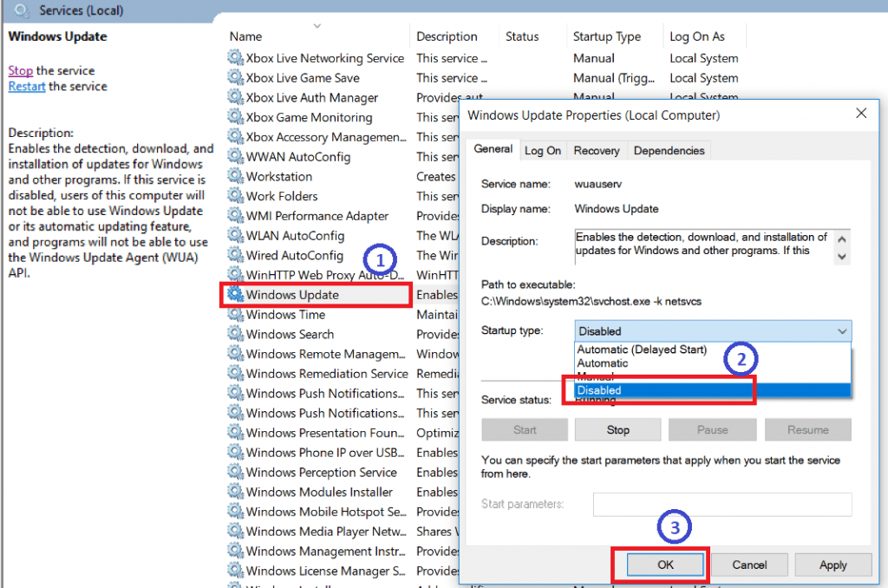Click the Windows Time service icon
Screen dimensions: 888x588
tap(234, 314)
